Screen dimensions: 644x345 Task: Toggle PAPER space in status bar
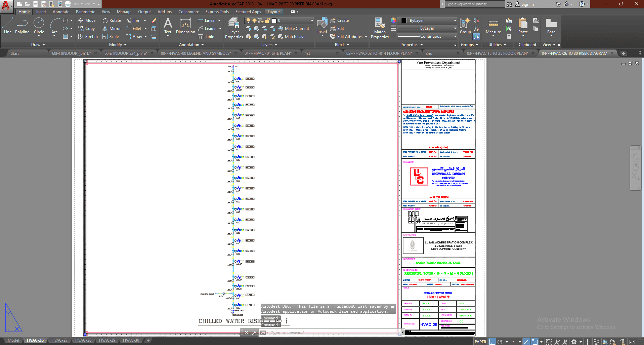point(480,342)
